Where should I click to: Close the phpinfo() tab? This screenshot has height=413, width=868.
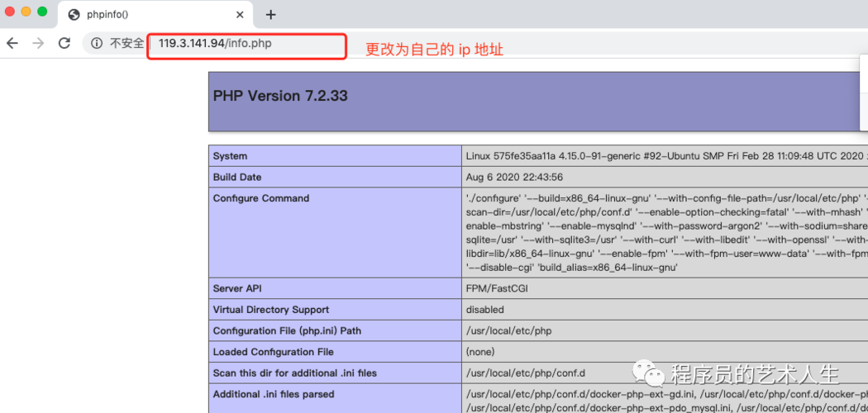pos(240,15)
